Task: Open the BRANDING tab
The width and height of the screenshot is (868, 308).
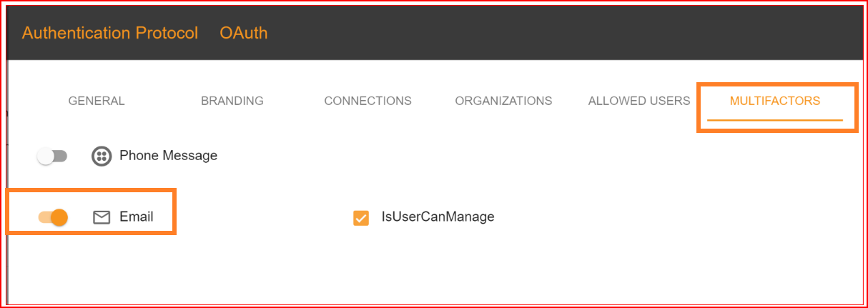Action: [232, 101]
